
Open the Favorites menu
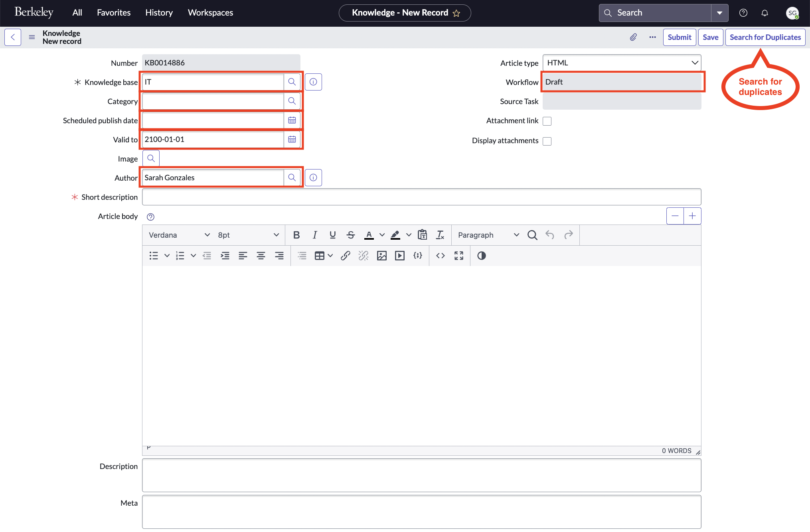[x=113, y=13]
